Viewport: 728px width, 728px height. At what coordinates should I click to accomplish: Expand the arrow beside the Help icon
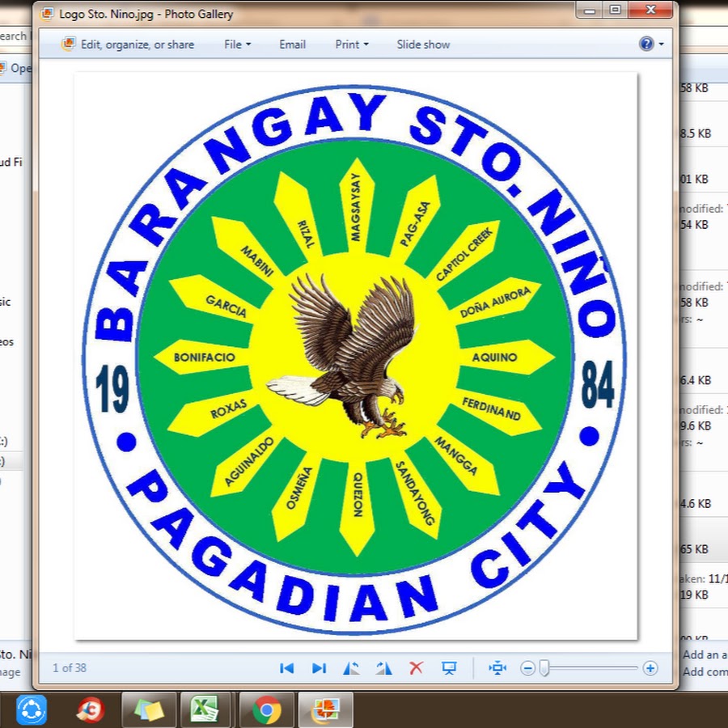tap(661, 44)
